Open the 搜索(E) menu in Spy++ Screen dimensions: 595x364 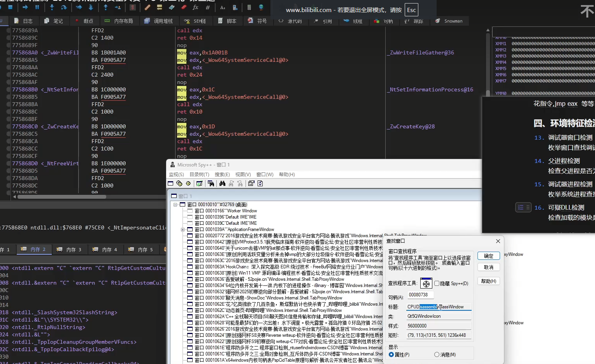pos(222,175)
